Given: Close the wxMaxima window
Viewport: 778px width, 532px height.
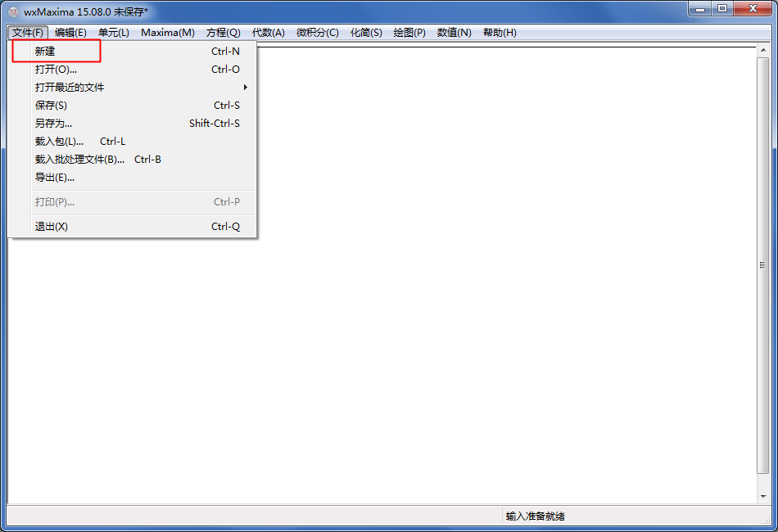Looking at the screenshot, I should coord(753,8).
